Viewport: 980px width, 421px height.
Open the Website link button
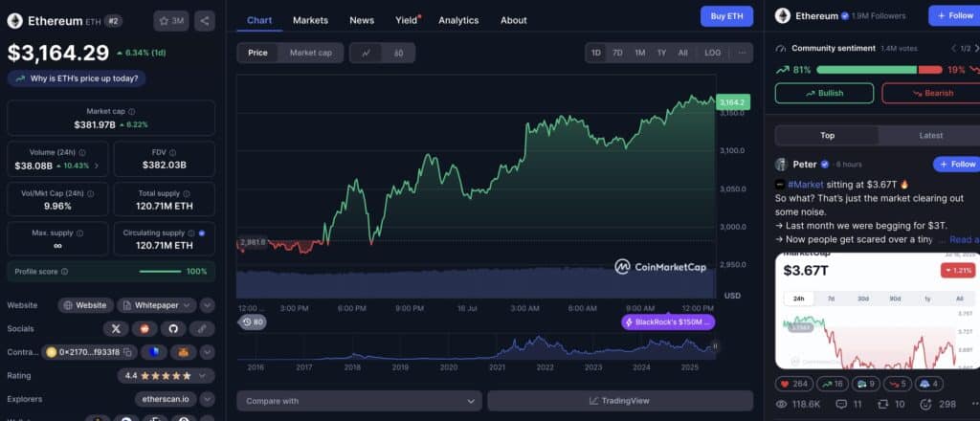click(85, 305)
